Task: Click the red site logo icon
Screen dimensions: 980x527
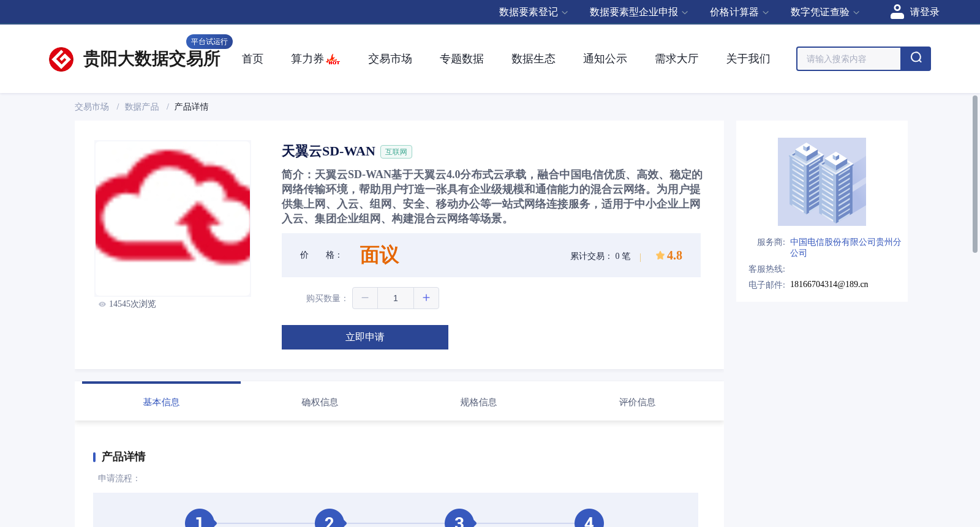Action: coord(61,59)
